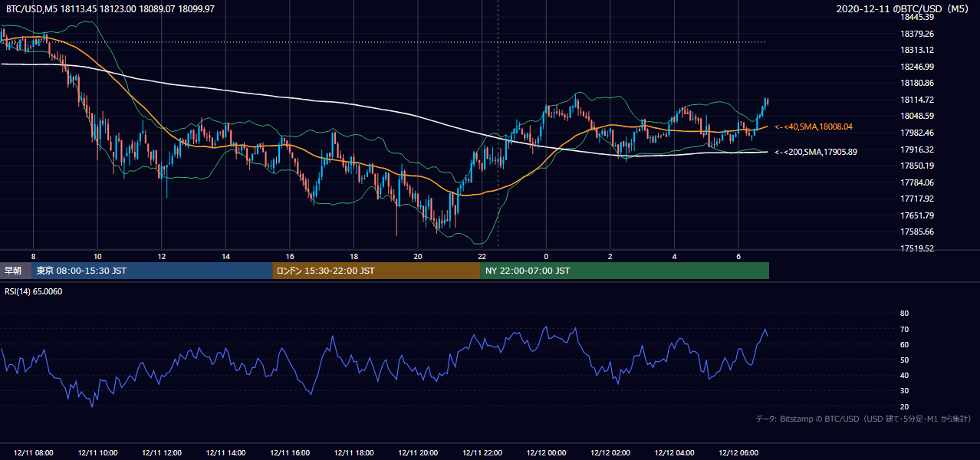Click the 12/11 12:00 time label
The height and width of the screenshot is (460, 980).
161,453
